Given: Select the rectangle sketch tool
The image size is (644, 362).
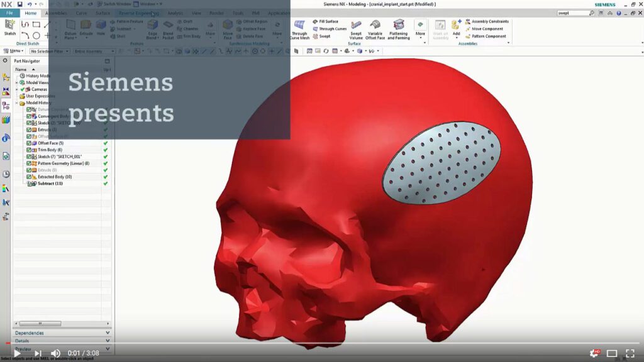Looking at the screenshot, I should [36, 25].
